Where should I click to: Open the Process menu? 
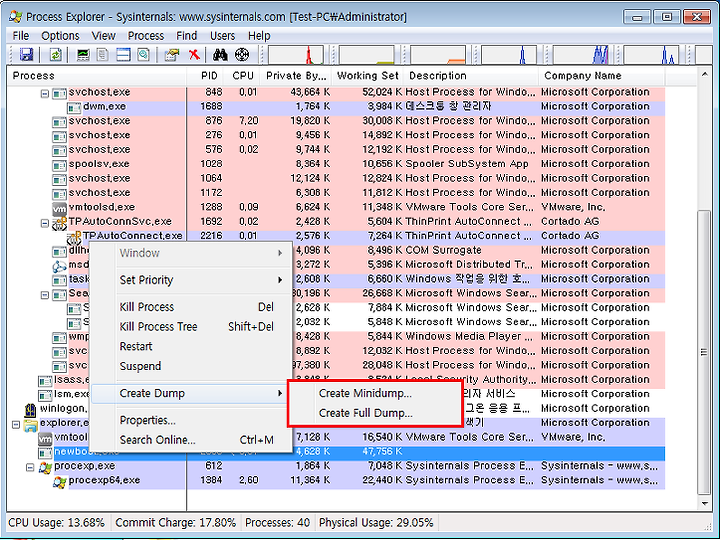click(146, 35)
